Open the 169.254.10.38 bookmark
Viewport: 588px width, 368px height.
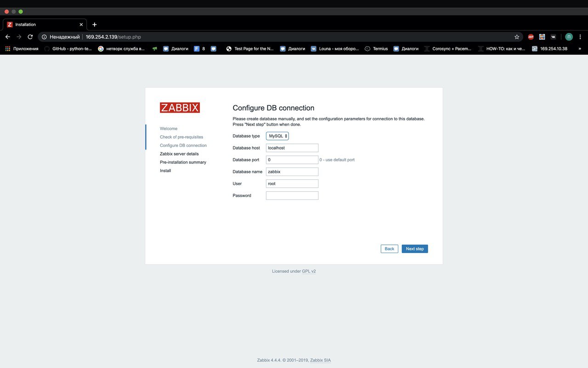pos(549,48)
